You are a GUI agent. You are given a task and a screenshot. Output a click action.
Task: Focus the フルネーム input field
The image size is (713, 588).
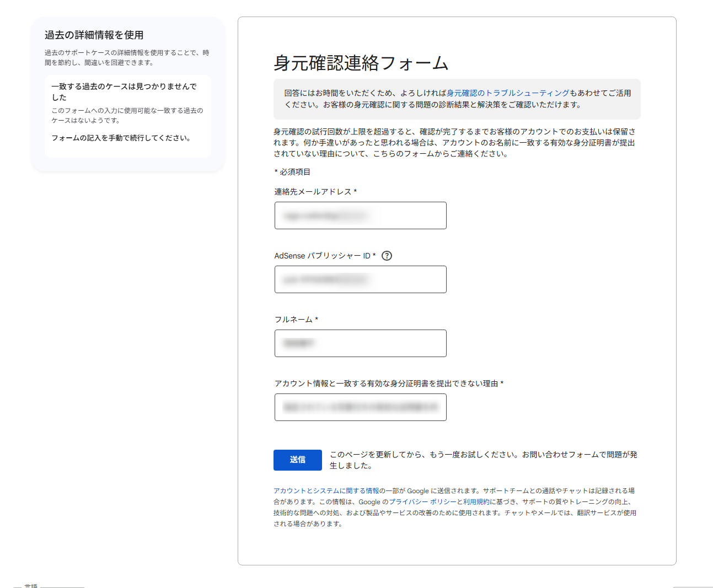(x=361, y=343)
